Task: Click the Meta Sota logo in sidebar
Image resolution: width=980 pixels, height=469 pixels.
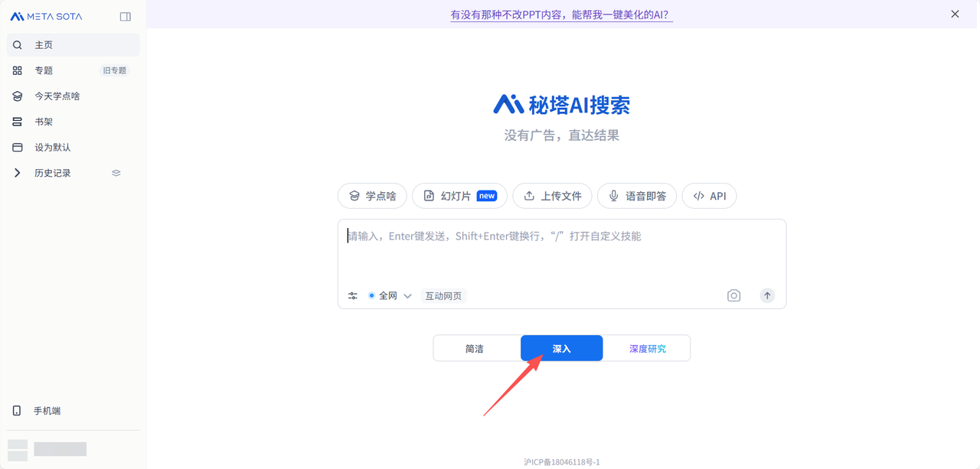Action: point(46,16)
